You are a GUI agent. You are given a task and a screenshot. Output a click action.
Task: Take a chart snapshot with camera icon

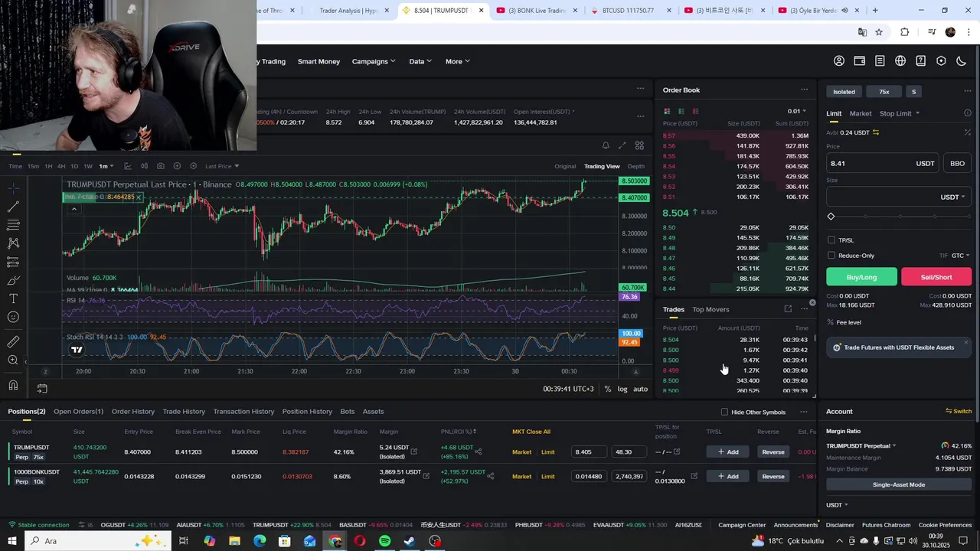160,166
